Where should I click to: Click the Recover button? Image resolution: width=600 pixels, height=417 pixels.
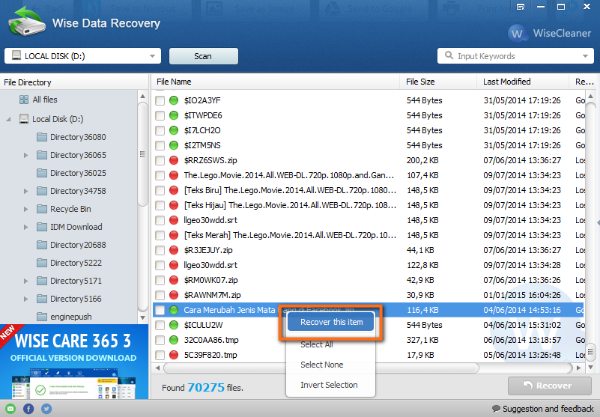[x=549, y=386]
